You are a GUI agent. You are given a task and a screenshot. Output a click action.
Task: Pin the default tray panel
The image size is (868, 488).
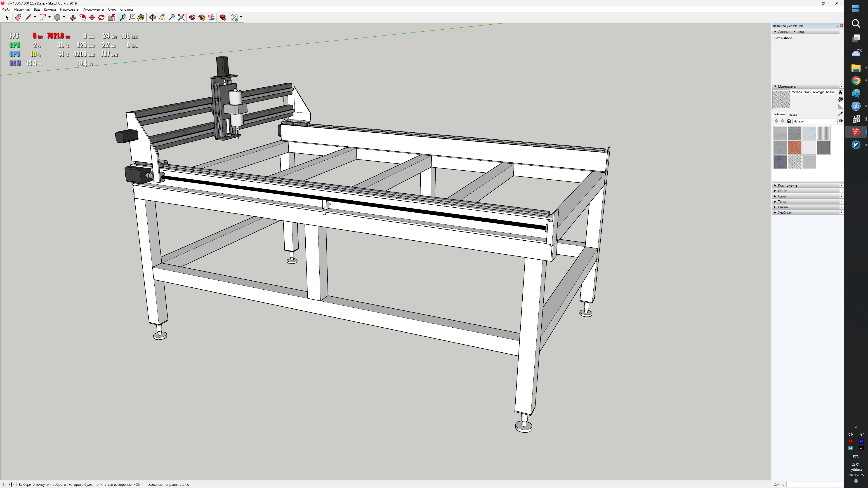(837, 26)
